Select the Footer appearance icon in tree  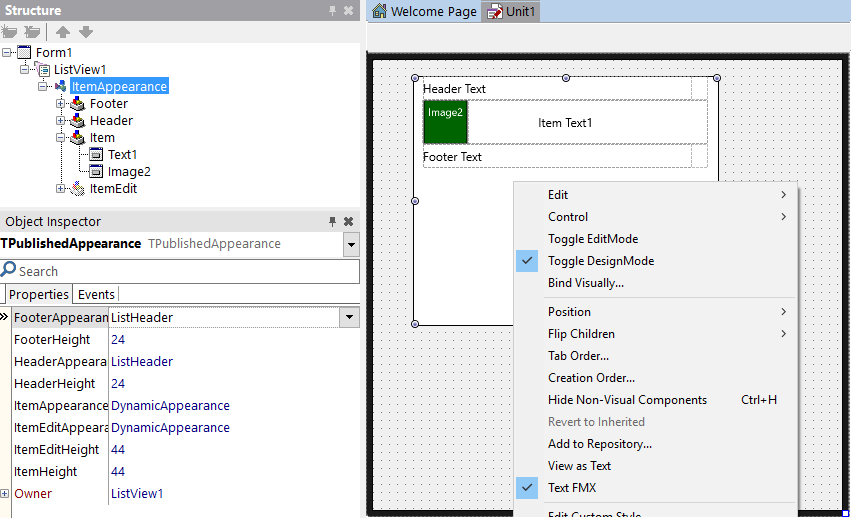pyautogui.click(x=78, y=103)
